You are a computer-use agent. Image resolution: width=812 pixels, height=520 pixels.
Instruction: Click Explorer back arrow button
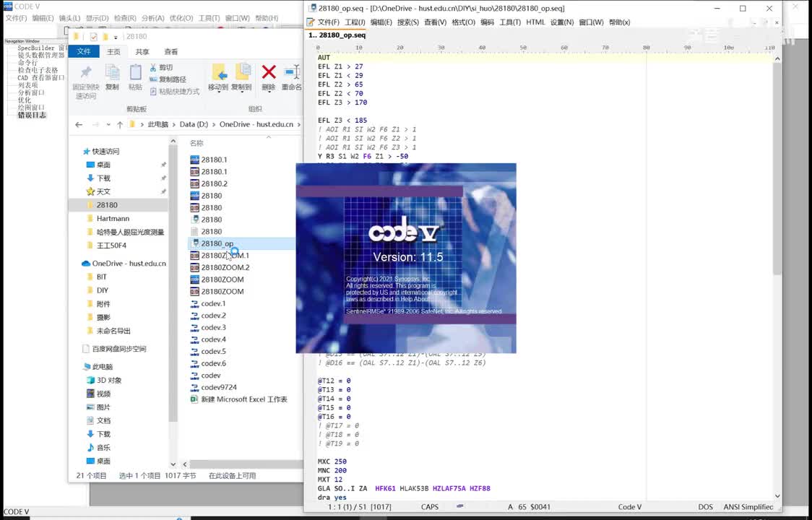(x=79, y=124)
